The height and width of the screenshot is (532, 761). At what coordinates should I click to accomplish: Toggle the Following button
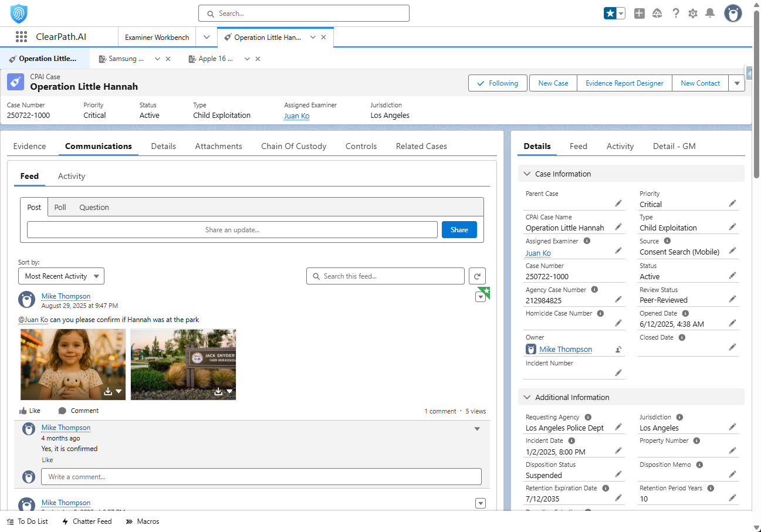[x=498, y=83]
